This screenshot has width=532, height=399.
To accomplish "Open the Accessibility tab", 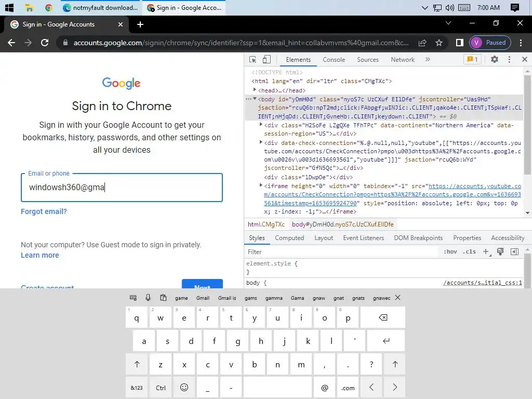I will [507, 238].
